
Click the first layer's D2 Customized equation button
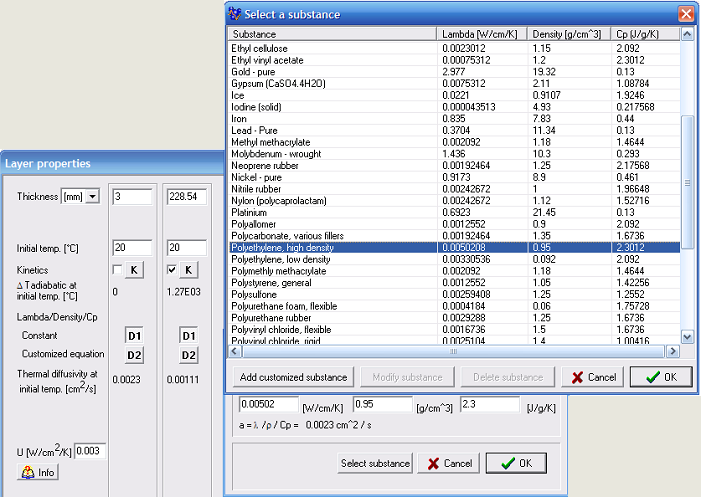[134, 355]
